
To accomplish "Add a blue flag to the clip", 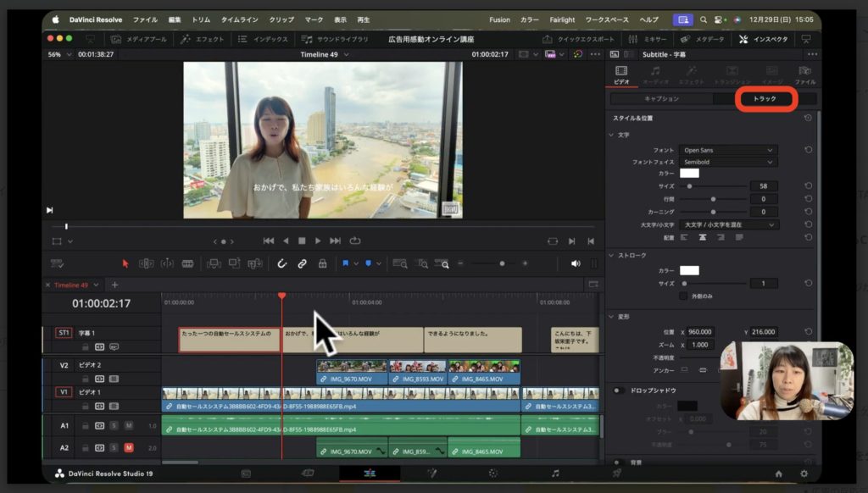I will click(346, 263).
